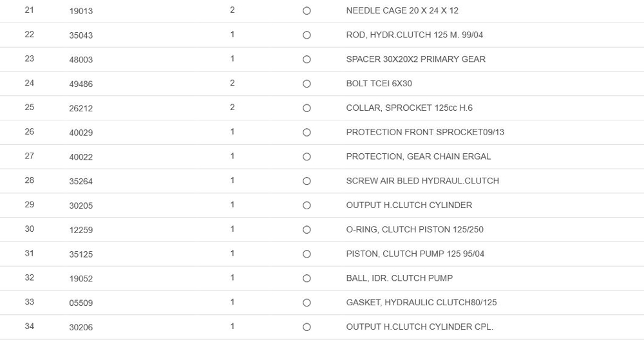Click the OUTPUT H.CLUTCH CYLINDER CPL. description
644x340 pixels.
pos(419,326)
